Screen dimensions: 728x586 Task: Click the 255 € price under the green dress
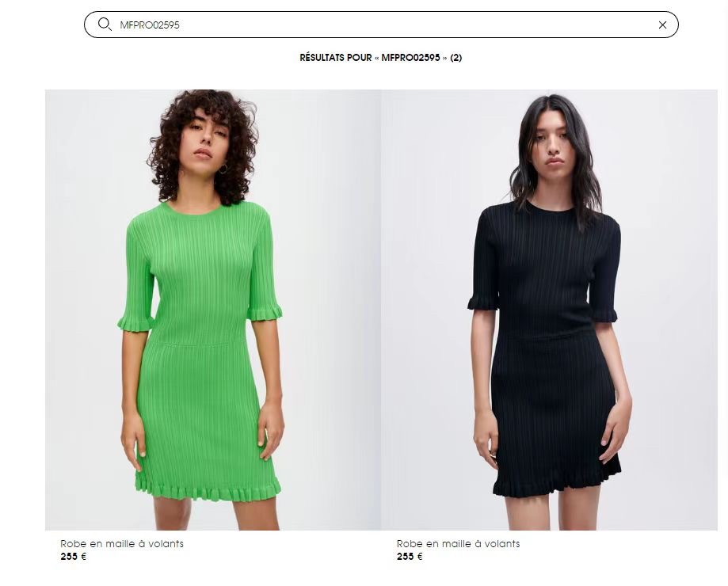click(x=74, y=557)
